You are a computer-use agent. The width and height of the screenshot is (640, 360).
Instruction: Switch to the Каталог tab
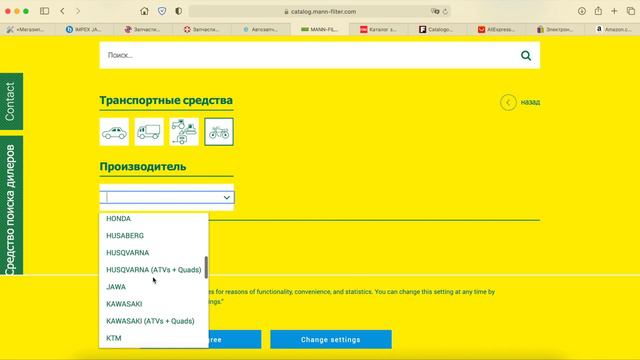point(378,29)
